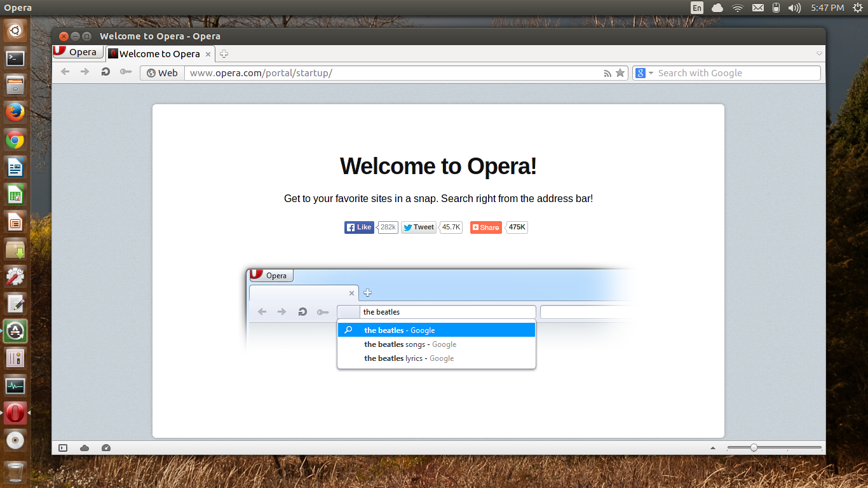Launch Firefox from the launcher
The height and width of the screenshot is (488, 868).
tap(15, 112)
